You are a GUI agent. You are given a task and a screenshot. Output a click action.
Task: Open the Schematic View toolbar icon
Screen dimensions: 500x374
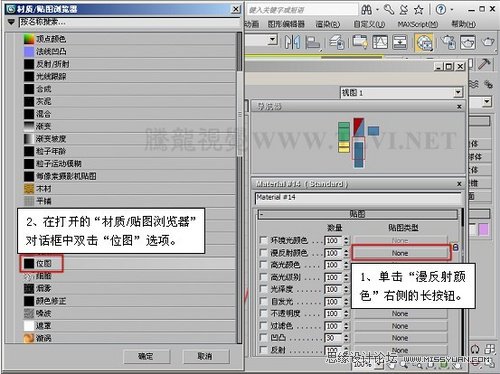pos(400,42)
